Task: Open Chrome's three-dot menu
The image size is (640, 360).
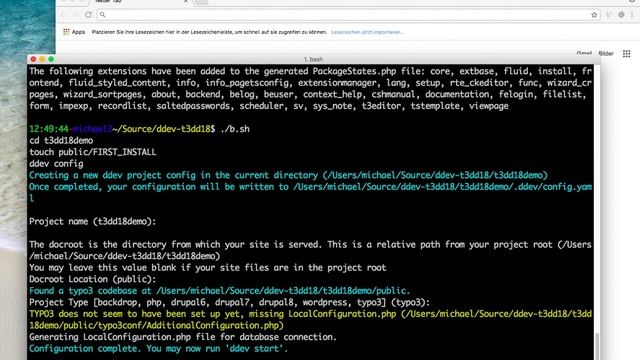Action: point(632,15)
